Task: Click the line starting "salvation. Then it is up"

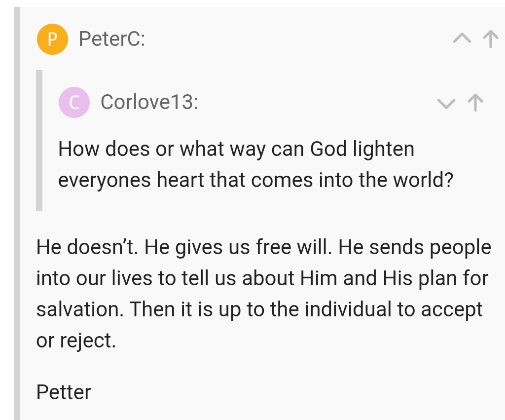Action: tap(259, 309)
